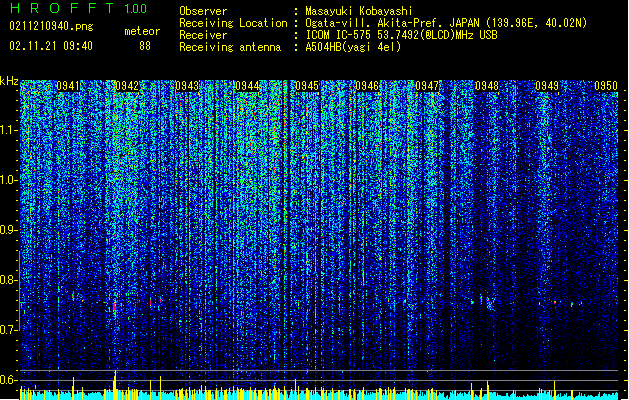Click the Receiving Location label
The width and height of the screenshot is (629, 400).
pos(233,23)
